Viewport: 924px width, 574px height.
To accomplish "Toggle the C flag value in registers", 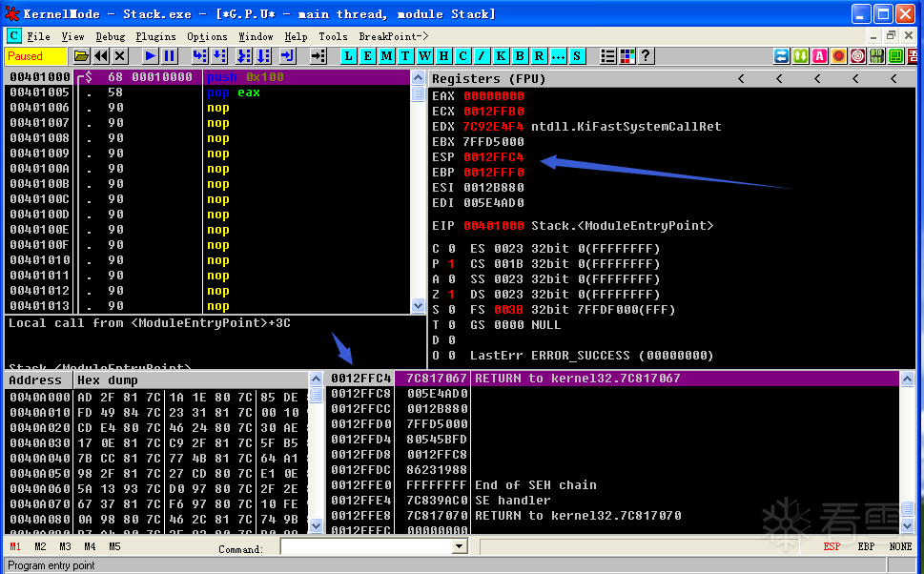I will point(451,249).
